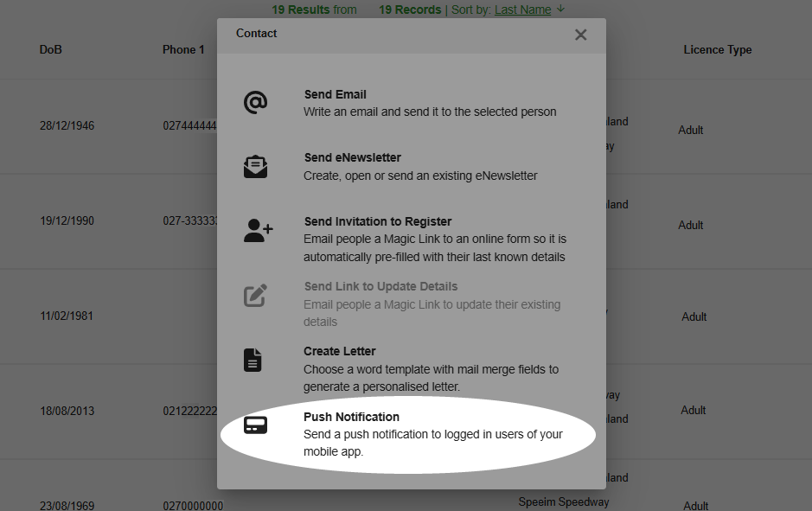Click the add-person invitation icon
Viewport: 812px width, 511px height.
258,230
